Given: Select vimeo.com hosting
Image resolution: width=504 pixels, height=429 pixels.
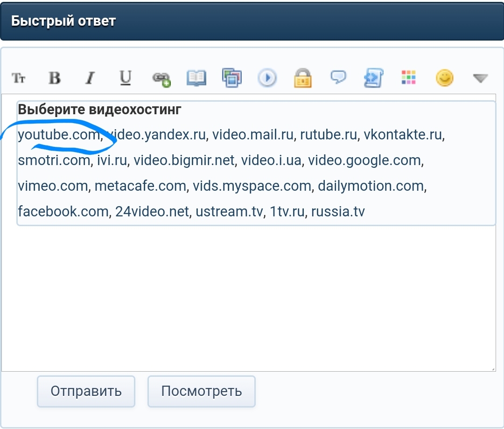Looking at the screenshot, I should click(53, 186).
